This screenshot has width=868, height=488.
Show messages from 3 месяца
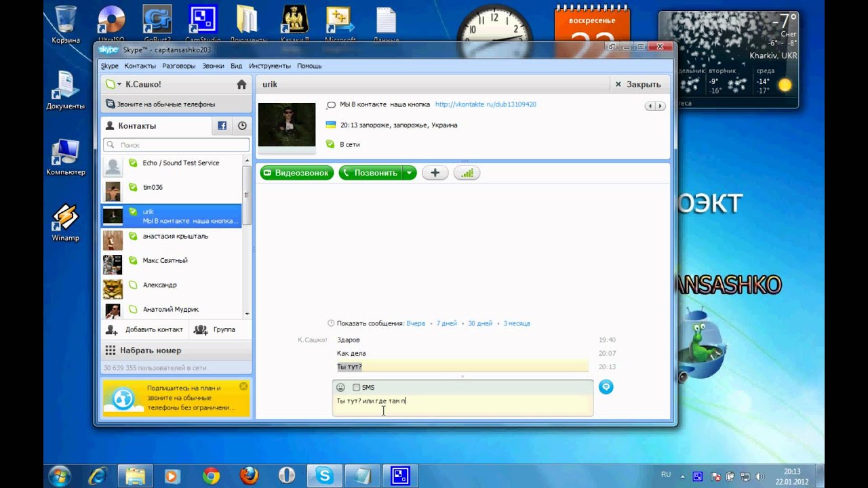pyautogui.click(x=517, y=323)
